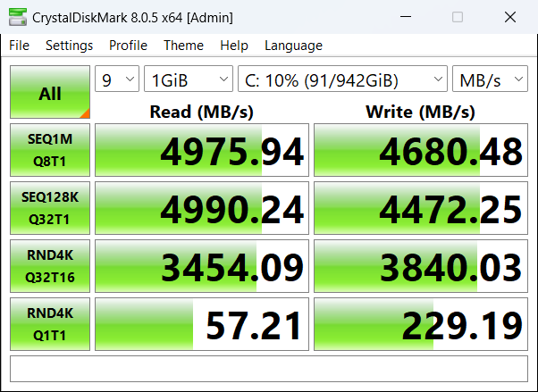538x392 pixels.
Task: Expand the C: drive selection dropdown
Action: point(343,79)
